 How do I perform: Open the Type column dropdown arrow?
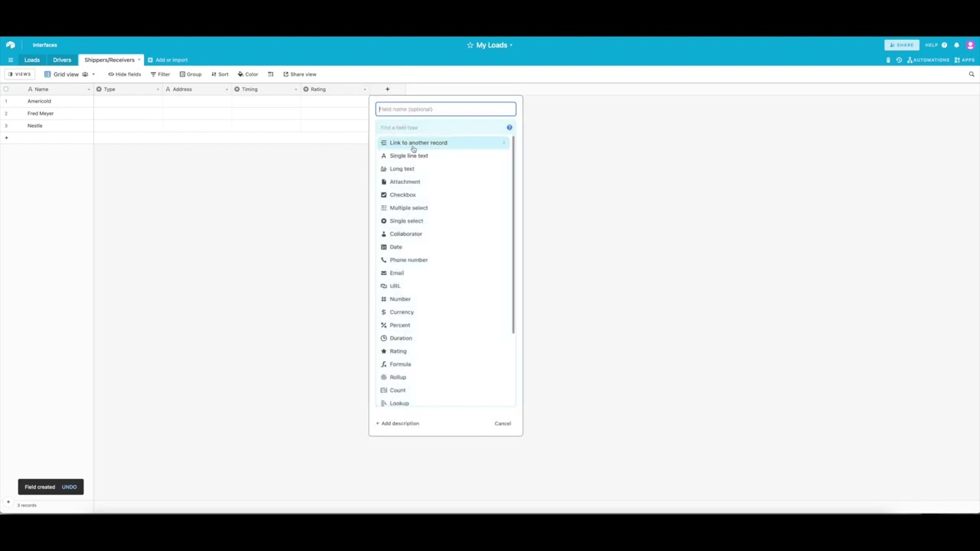pyautogui.click(x=158, y=90)
